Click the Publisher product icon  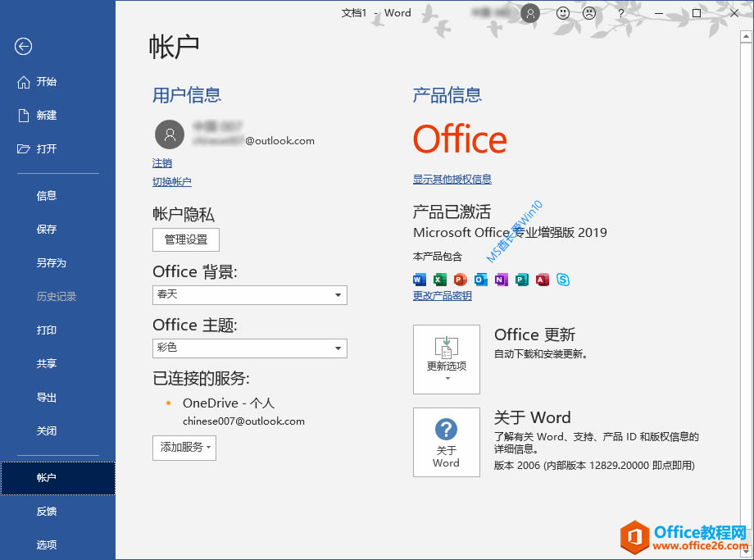[522, 280]
